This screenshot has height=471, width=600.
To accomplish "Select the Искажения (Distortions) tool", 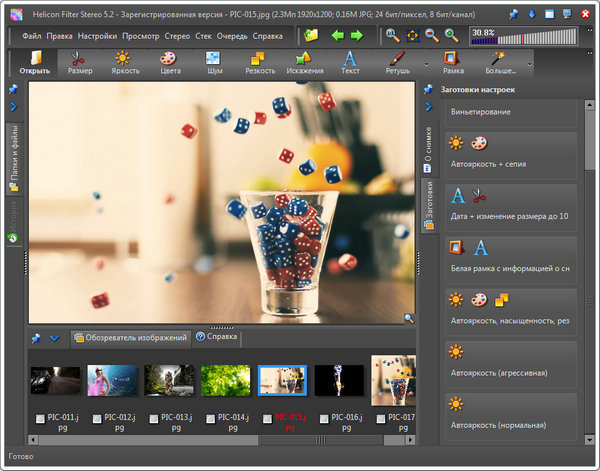I will click(x=305, y=62).
